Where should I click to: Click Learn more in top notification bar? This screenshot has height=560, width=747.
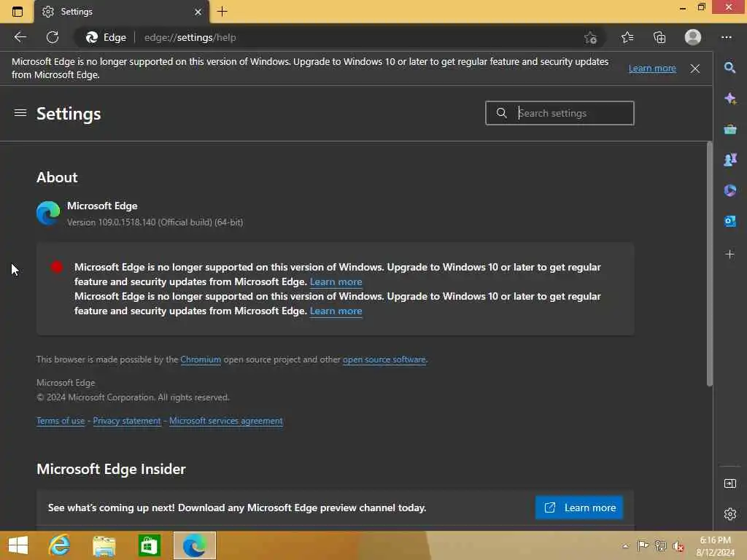tap(652, 68)
